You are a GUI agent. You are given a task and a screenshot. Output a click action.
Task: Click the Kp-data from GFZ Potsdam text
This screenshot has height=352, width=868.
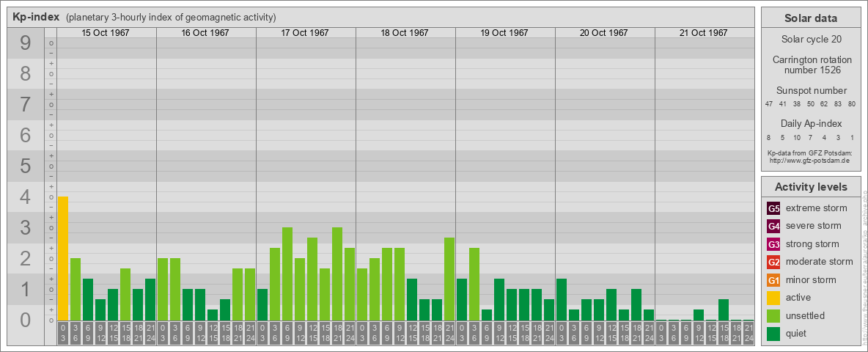[810, 153]
